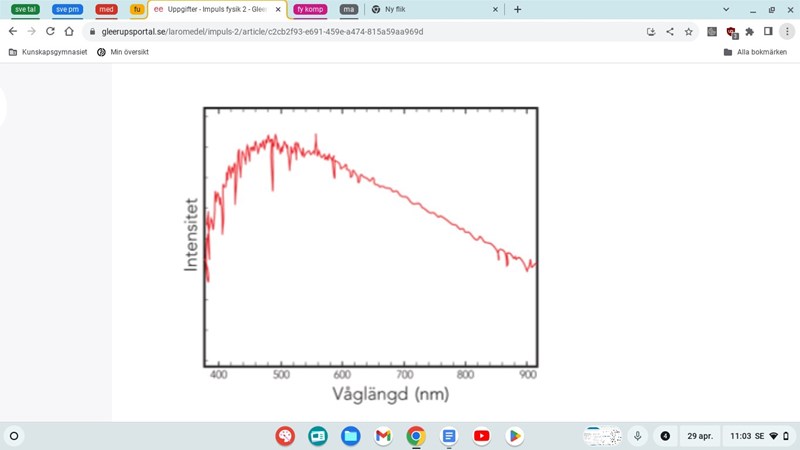
Task: Open the Files app on the shelf
Action: pyautogui.click(x=350, y=436)
